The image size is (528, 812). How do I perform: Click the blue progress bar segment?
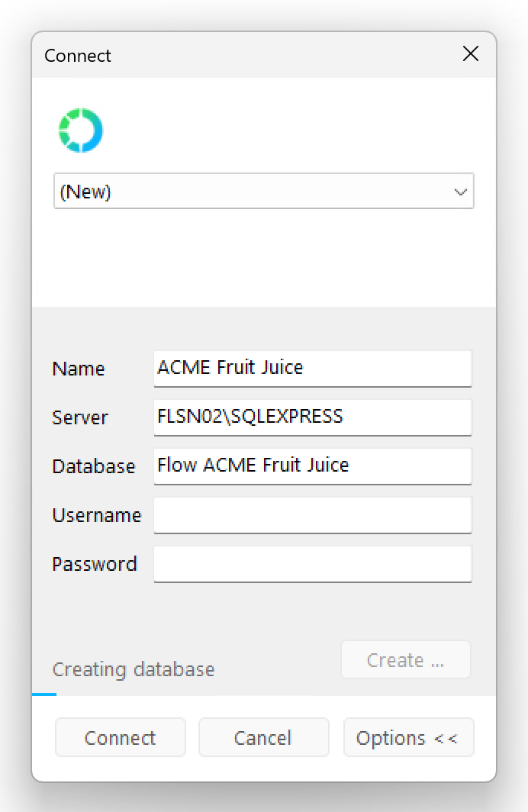pyautogui.click(x=43, y=695)
